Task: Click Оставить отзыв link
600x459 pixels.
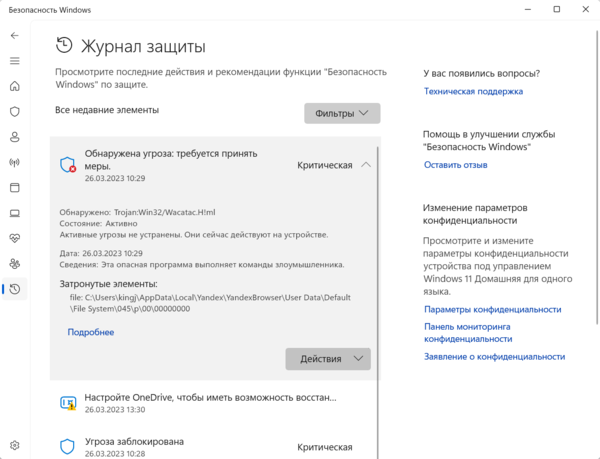Action: [x=455, y=165]
